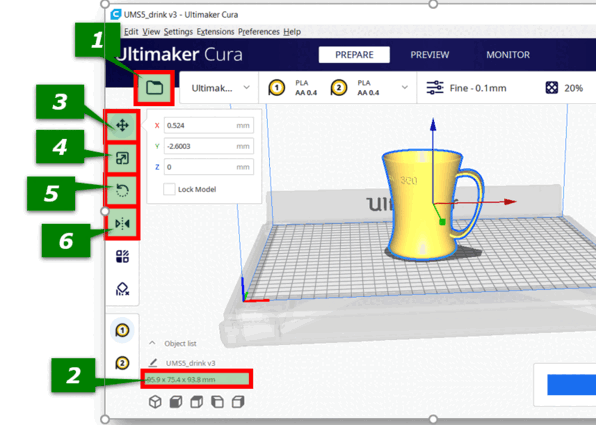
Task: Click extruder 1 PLA AA 0.4 icon
Action: tap(276, 88)
